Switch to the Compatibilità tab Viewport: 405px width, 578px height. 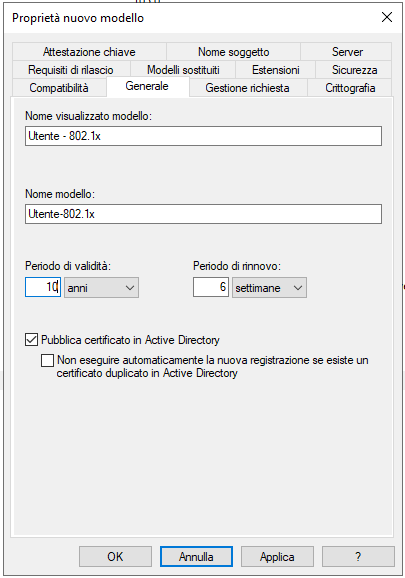tap(59, 88)
